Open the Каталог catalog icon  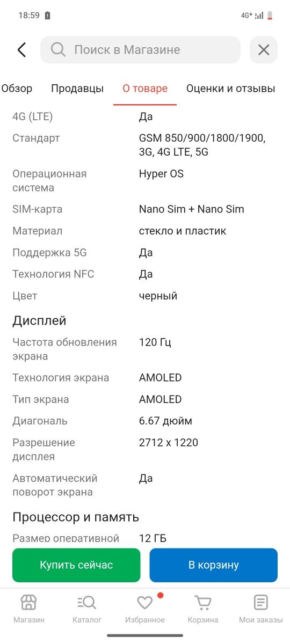(87, 603)
